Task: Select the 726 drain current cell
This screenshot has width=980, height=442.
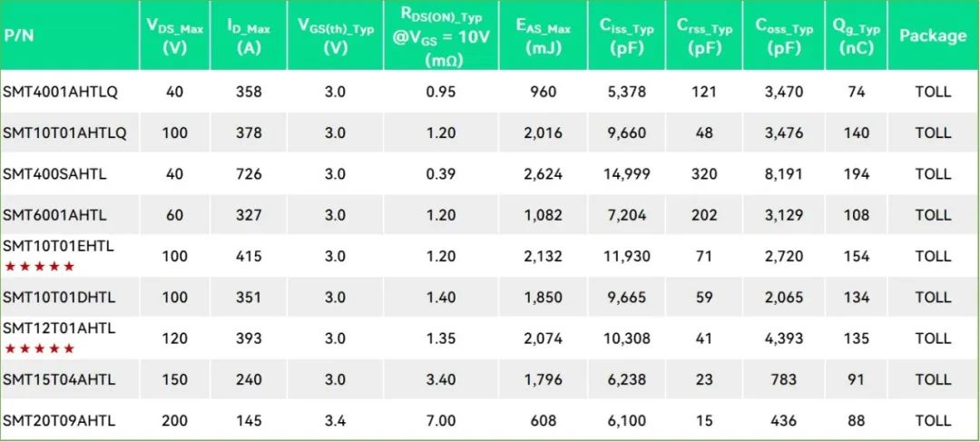Action: pyautogui.click(x=245, y=173)
